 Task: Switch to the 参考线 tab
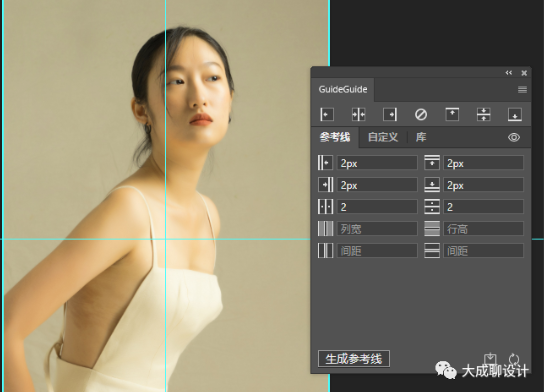point(334,137)
